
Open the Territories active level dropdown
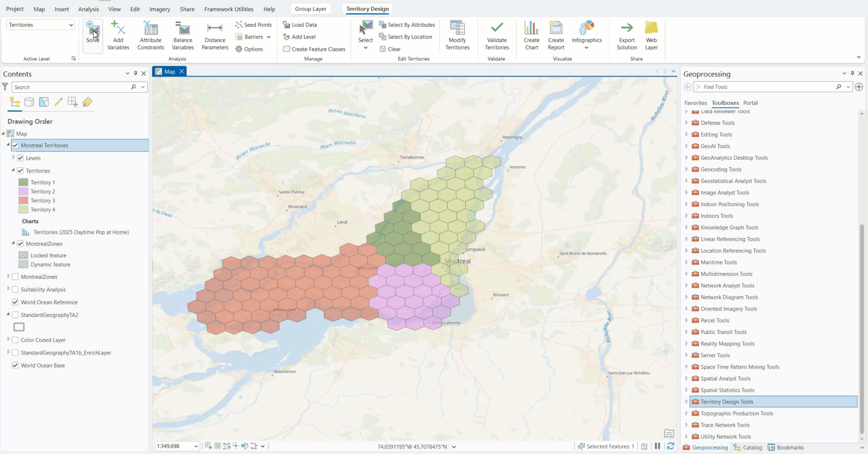coord(71,25)
